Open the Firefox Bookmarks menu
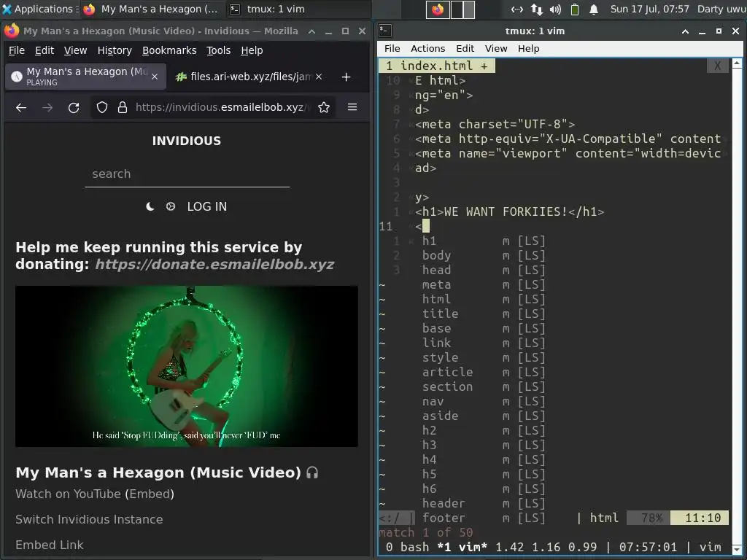The height and width of the screenshot is (560, 747). click(x=169, y=50)
